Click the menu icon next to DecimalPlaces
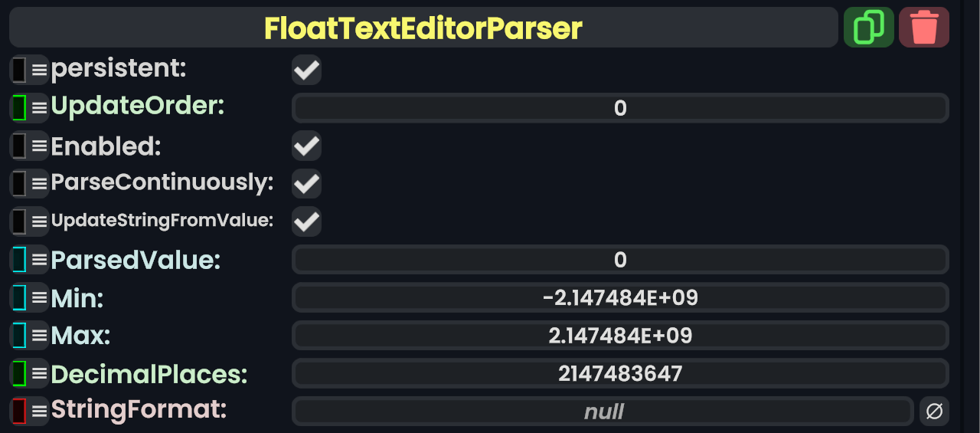 tap(39, 374)
